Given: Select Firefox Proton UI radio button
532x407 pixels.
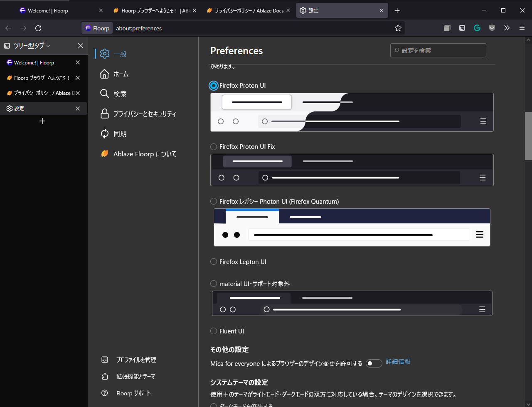Looking at the screenshot, I should click(x=214, y=85).
